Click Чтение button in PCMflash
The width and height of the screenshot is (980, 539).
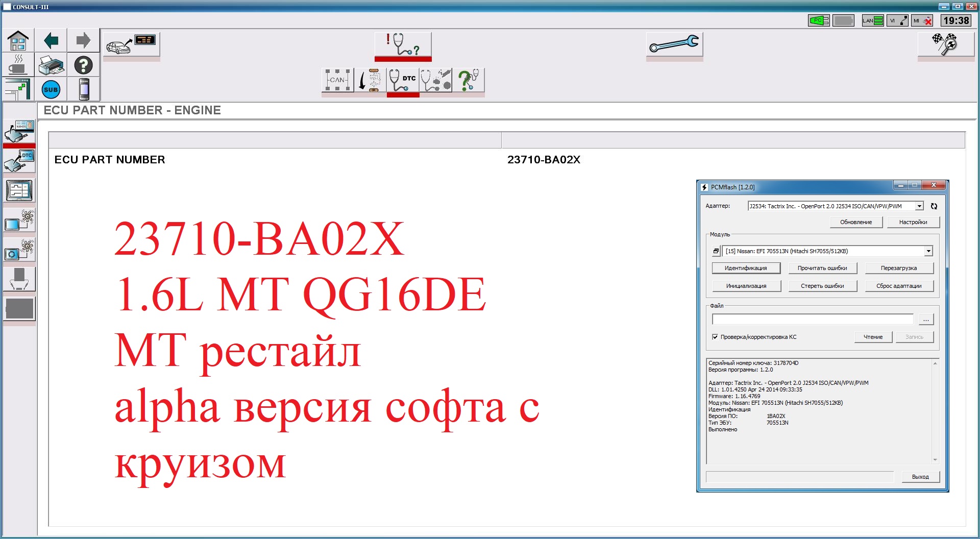point(873,337)
